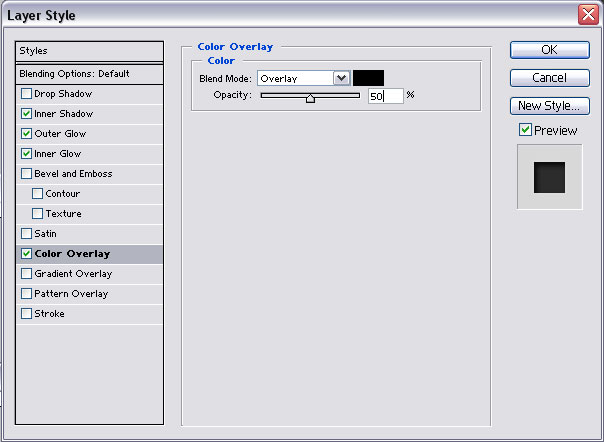
Task: Click the Opacity percentage input field
Action: tap(385, 96)
